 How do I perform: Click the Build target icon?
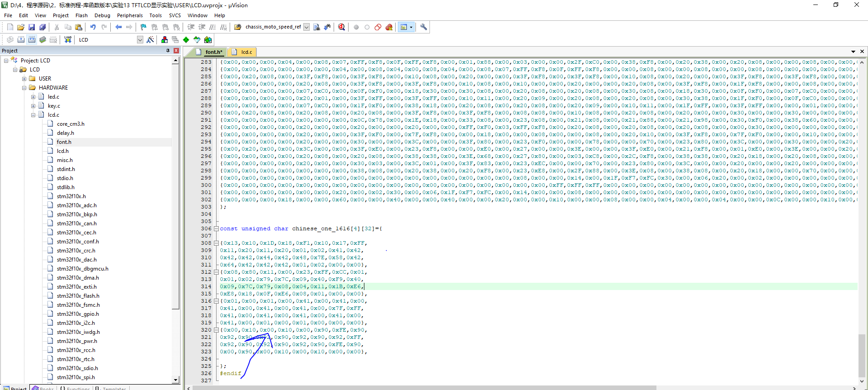(x=21, y=40)
